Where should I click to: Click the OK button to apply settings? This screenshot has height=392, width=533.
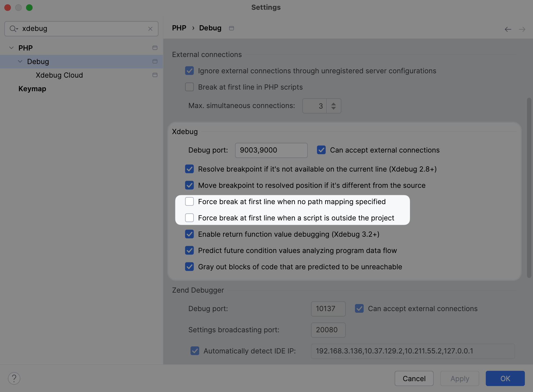pos(506,378)
